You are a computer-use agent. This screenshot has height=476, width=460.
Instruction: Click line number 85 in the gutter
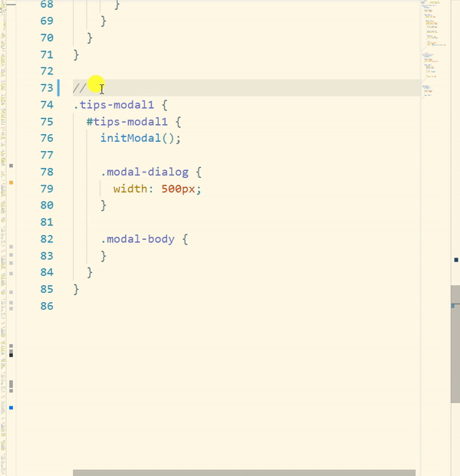pyautogui.click(x=47, y=289)
